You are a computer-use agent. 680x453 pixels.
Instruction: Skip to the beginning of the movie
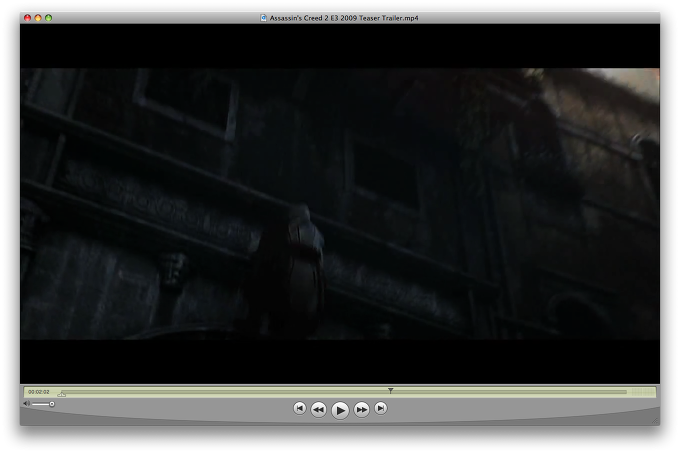(299, 408)
